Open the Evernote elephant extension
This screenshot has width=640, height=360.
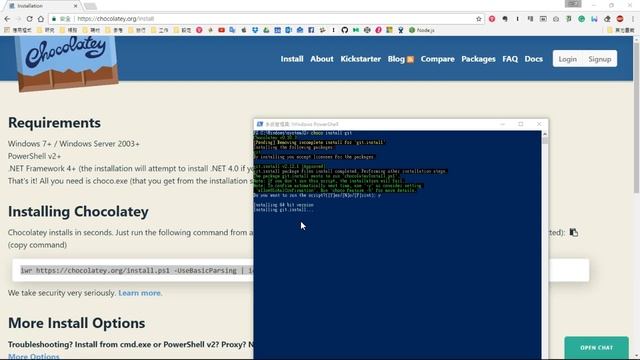(505, 19)
